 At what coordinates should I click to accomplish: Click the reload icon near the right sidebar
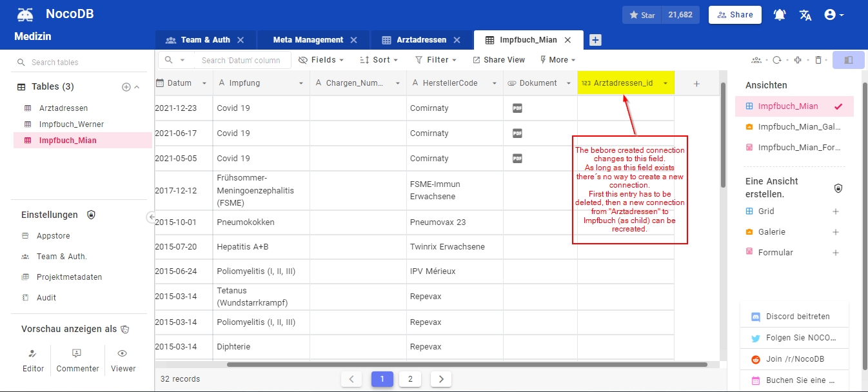776,59
